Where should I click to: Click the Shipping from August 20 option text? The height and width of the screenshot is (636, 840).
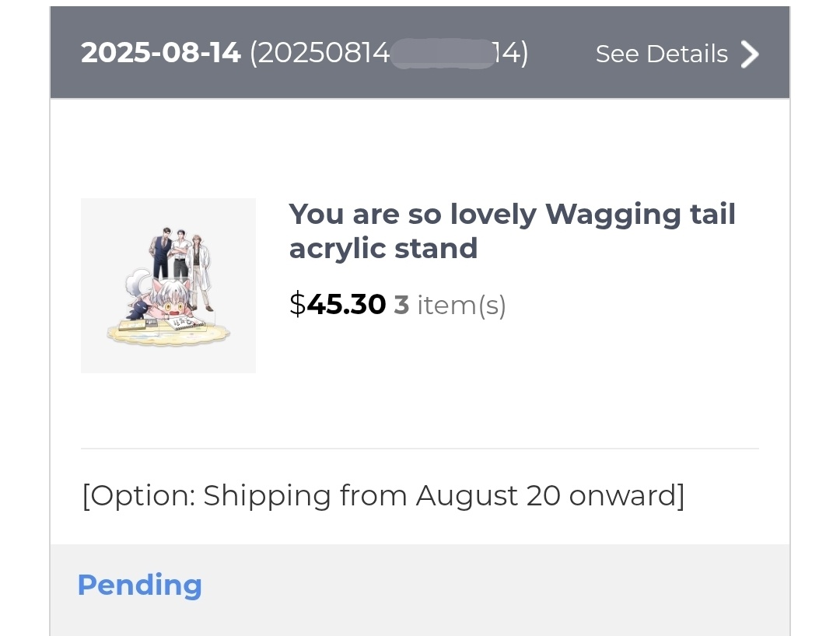[383, 495]
